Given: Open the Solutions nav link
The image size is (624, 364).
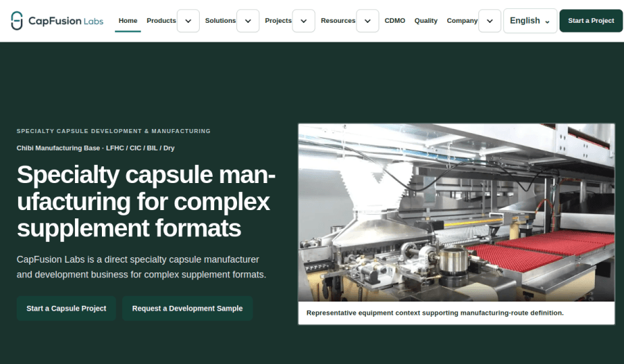Looking at the screenshot, I should point(220,21).
